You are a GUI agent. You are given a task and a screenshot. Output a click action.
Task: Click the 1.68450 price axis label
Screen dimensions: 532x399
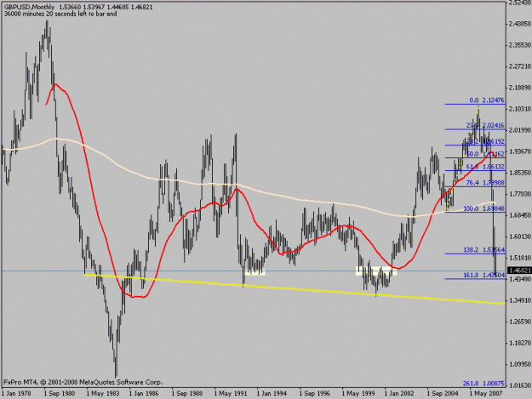[520, 215]
